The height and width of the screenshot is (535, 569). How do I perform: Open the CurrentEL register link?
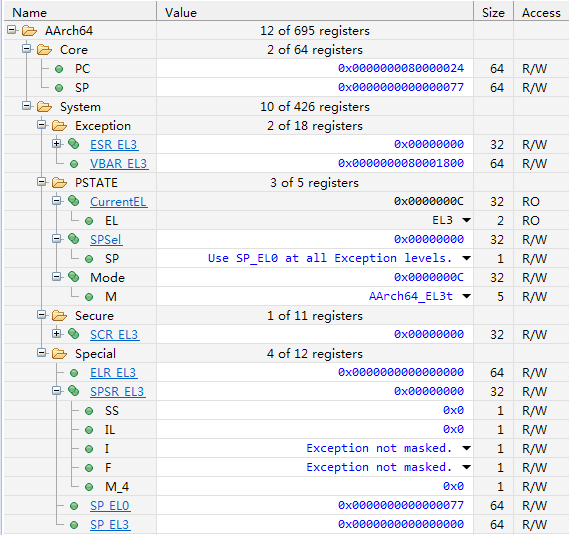point(118,202)
